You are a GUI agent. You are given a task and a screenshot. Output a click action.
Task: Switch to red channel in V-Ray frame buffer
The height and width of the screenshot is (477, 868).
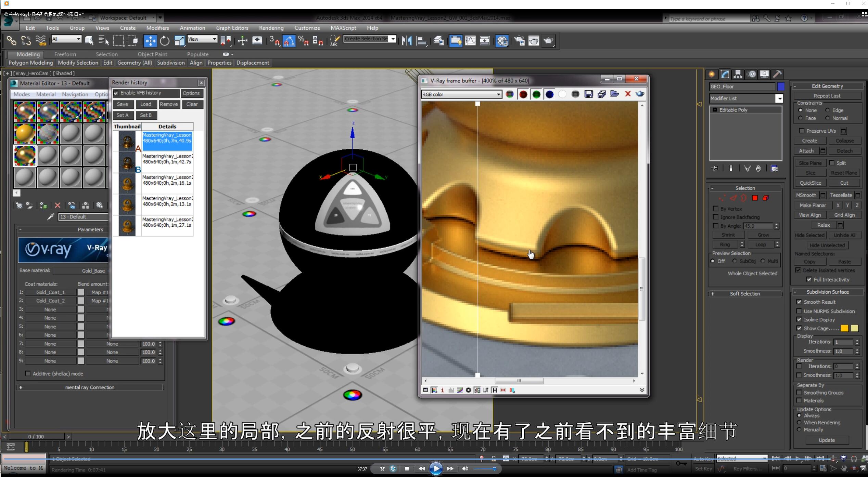523,94
